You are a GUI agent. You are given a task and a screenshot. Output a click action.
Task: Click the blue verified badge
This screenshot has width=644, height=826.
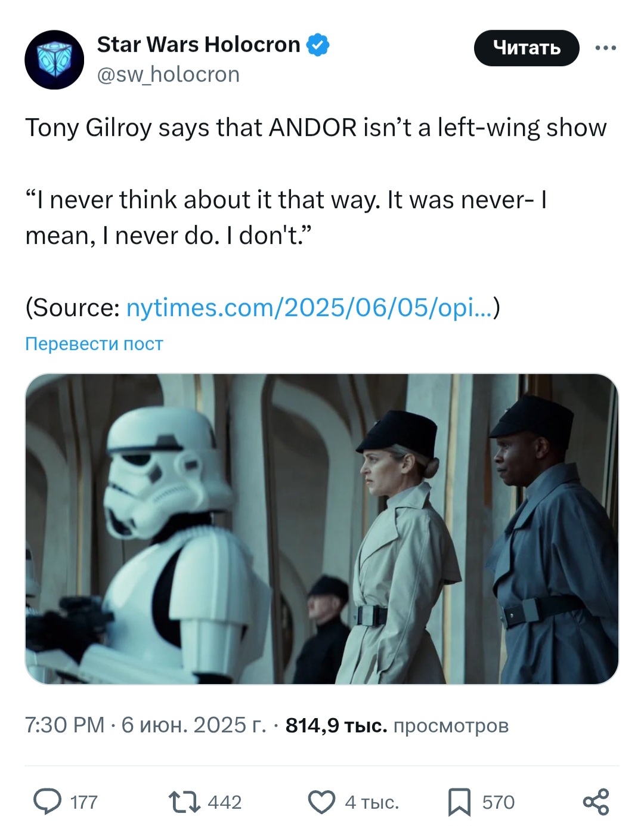318,45
